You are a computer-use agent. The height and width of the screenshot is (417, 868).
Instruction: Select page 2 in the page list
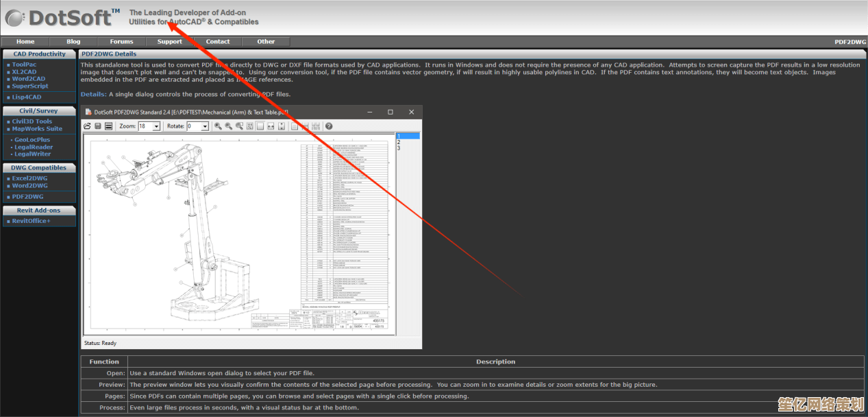coord(408,142)
